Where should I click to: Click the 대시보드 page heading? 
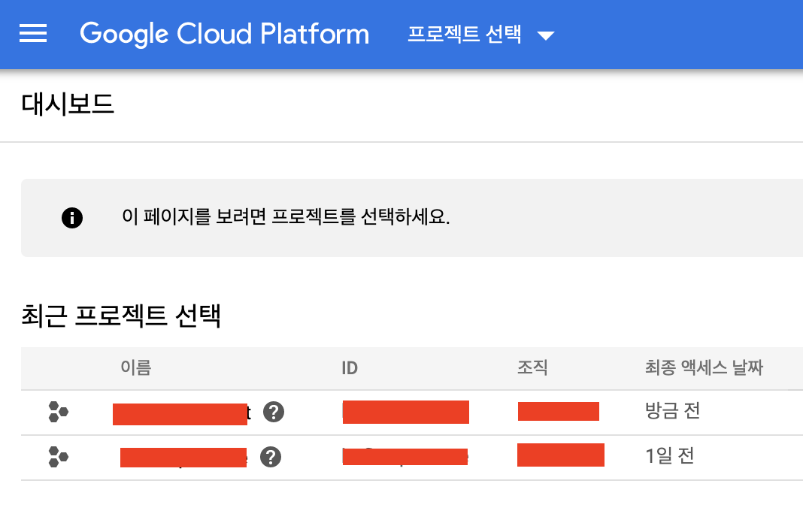(x=68, y=104)
